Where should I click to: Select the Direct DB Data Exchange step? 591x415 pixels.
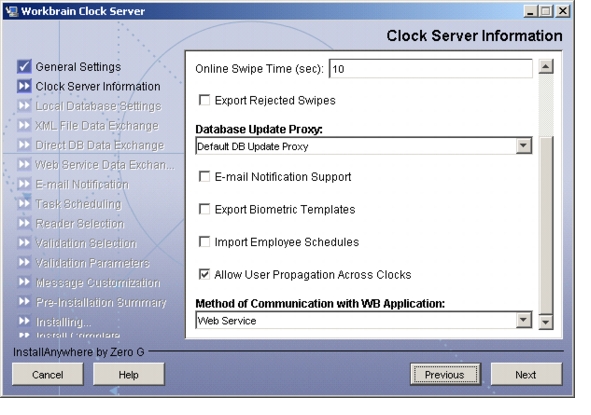(100, 145)
